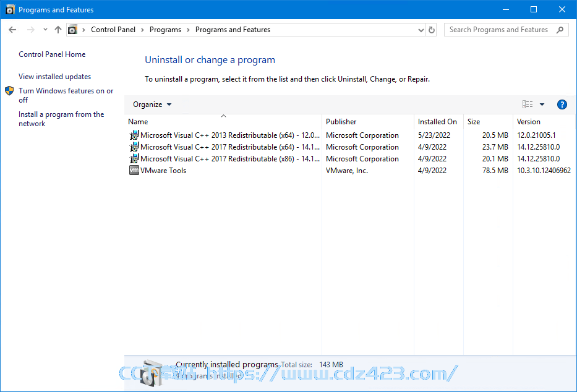Expand chevron after Programs breadcrumb
The height and width of the screenshot is (392, 577).
pos(188,30)
